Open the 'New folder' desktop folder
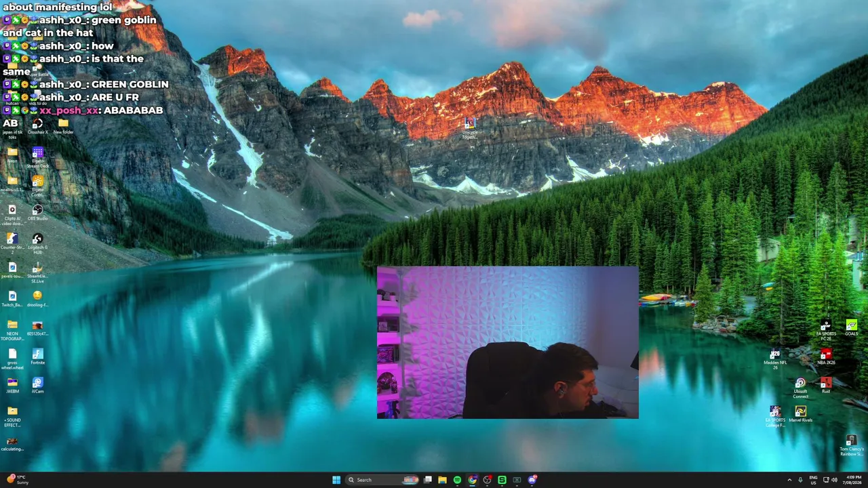868x488 pixels. (63, 126)
